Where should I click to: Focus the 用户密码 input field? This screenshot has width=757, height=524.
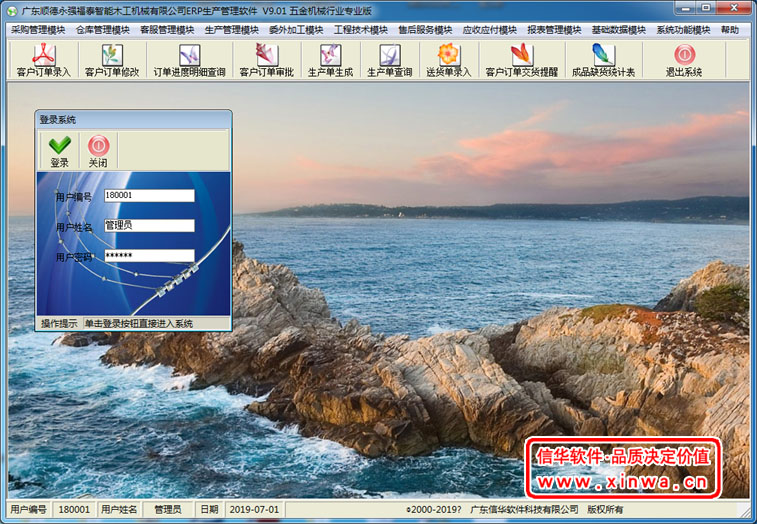tap(149, 255)
